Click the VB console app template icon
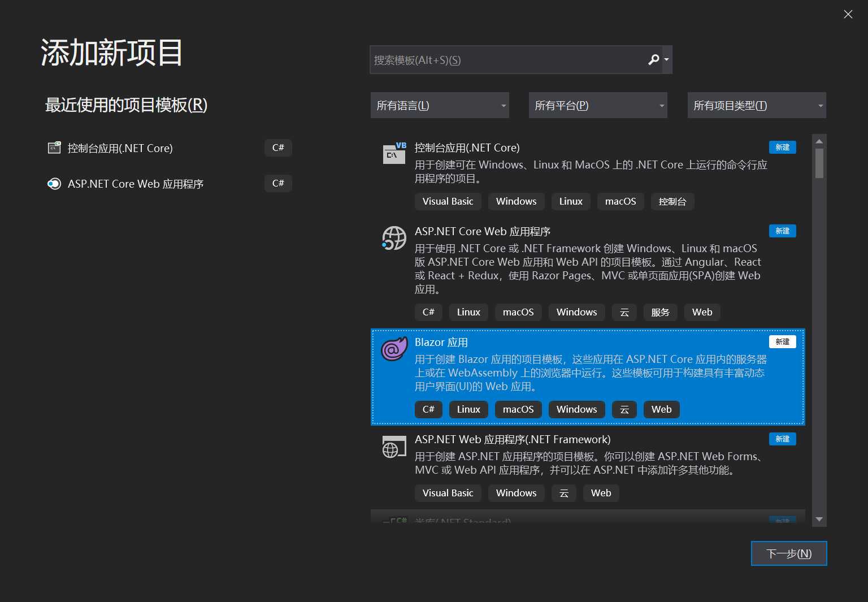868x602 pixels. point(394,153)
